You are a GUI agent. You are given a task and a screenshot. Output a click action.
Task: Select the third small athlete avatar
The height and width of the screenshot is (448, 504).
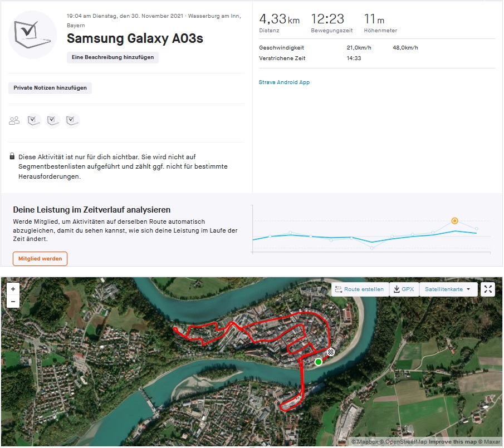click(72, 120)
